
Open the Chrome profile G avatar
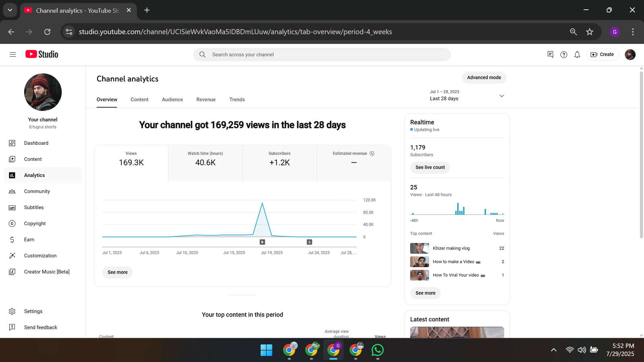pyautogui.click(x=615, y=32)
